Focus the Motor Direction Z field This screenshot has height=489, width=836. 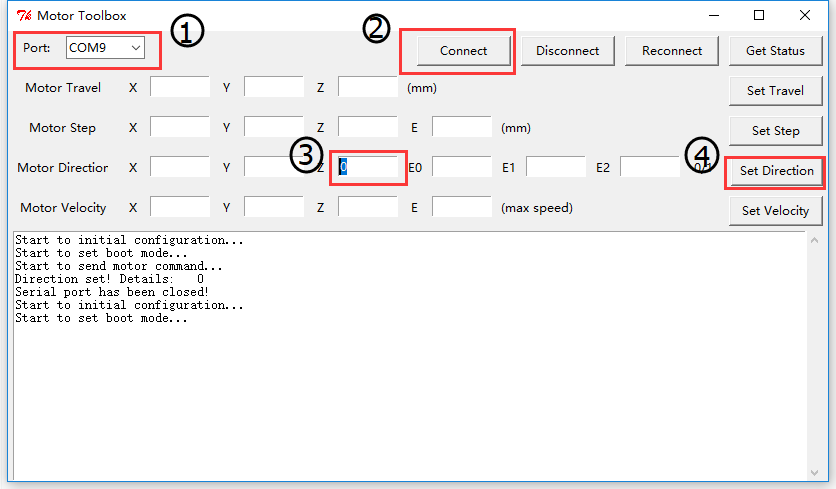(368, 167)
